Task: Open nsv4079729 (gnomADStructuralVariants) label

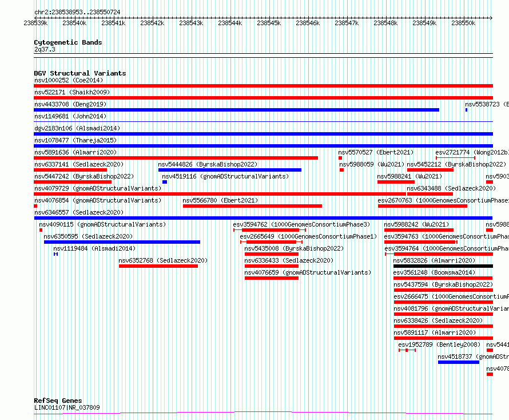Action: 98,188
